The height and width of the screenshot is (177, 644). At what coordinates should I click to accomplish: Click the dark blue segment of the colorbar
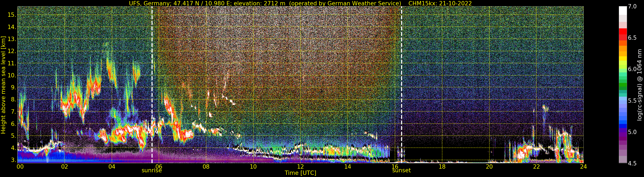623,126
